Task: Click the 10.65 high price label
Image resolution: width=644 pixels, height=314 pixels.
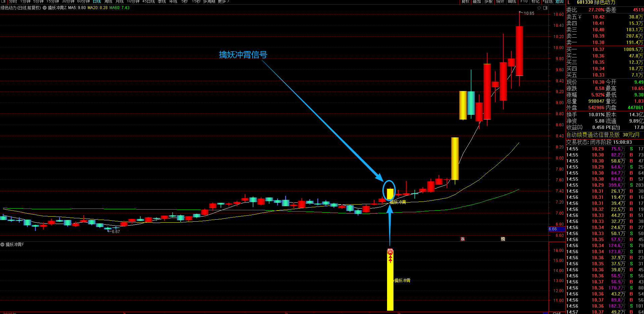Action: pyautogui.click(x=529, y=13)
